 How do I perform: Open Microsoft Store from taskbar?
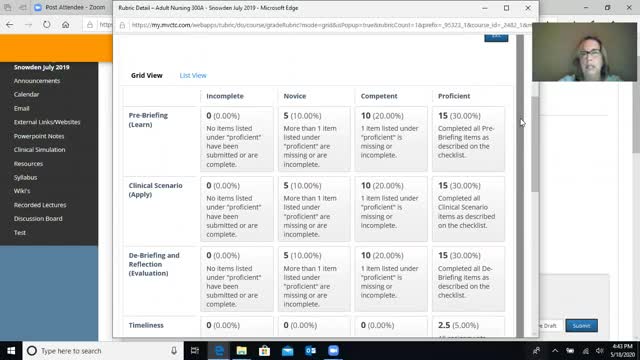264,351
